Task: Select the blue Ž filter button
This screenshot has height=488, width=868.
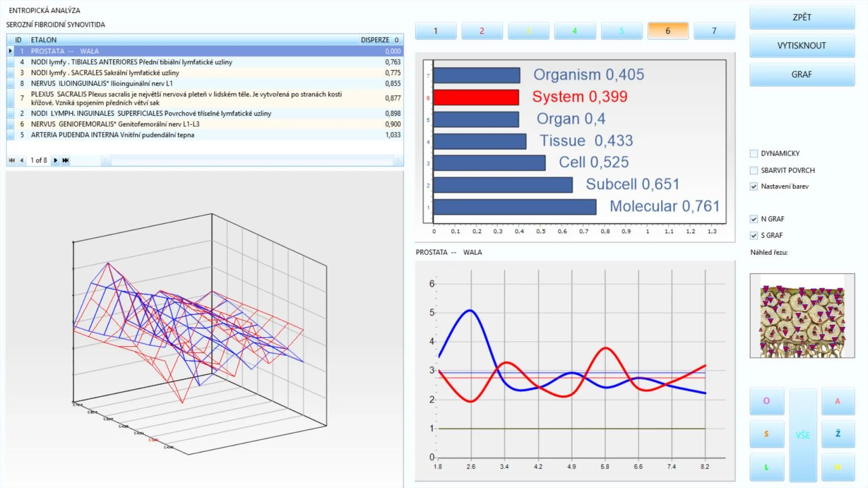Action: click(837, 434)
